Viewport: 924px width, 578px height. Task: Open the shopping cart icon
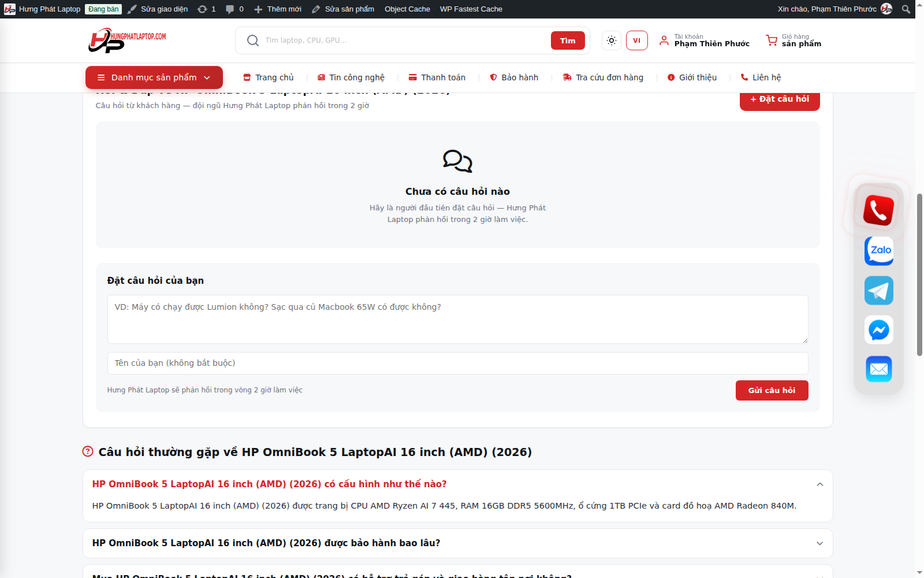point(772,40)
